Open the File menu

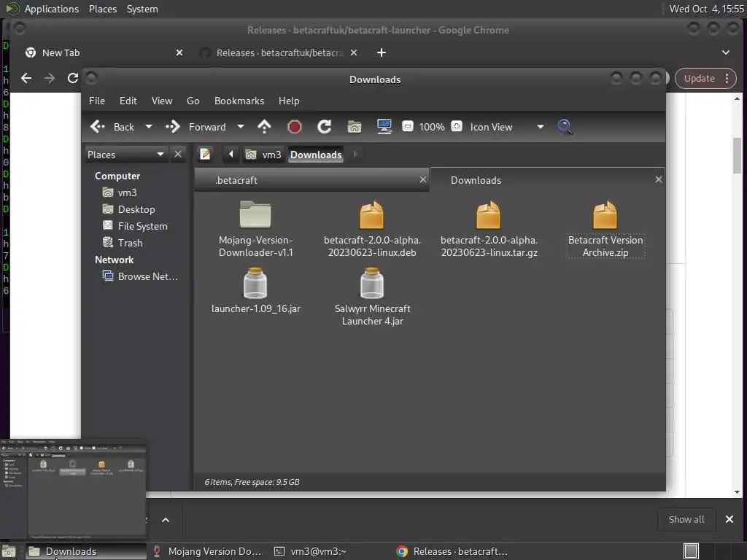[x=97, y=101]
